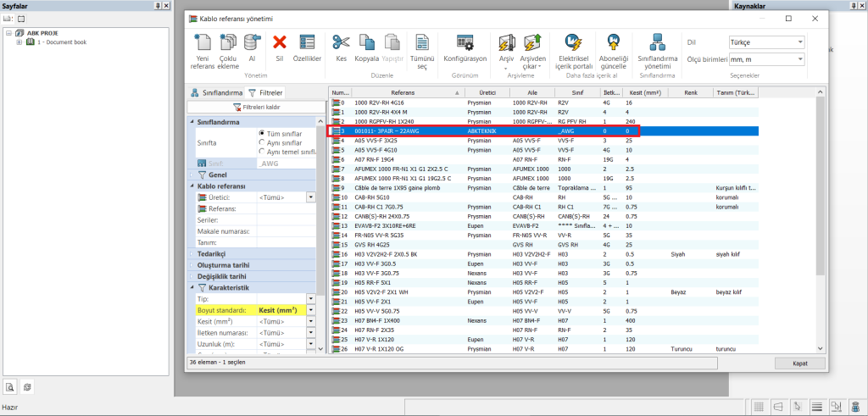Viewport: 868px width, 416px height.
Task: Switch to the Filtreler tab
Action: (265, 92)
